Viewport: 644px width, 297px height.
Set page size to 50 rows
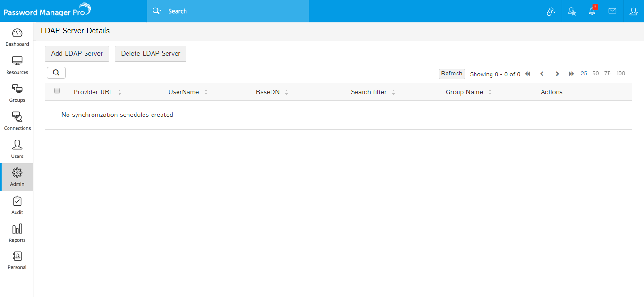(595, 74)
